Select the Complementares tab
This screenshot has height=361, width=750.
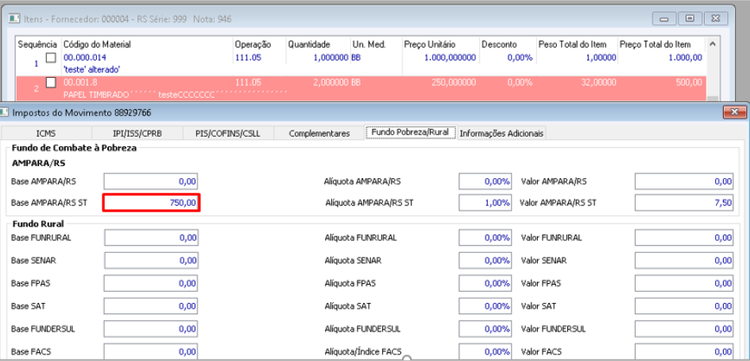coord(319,133)
